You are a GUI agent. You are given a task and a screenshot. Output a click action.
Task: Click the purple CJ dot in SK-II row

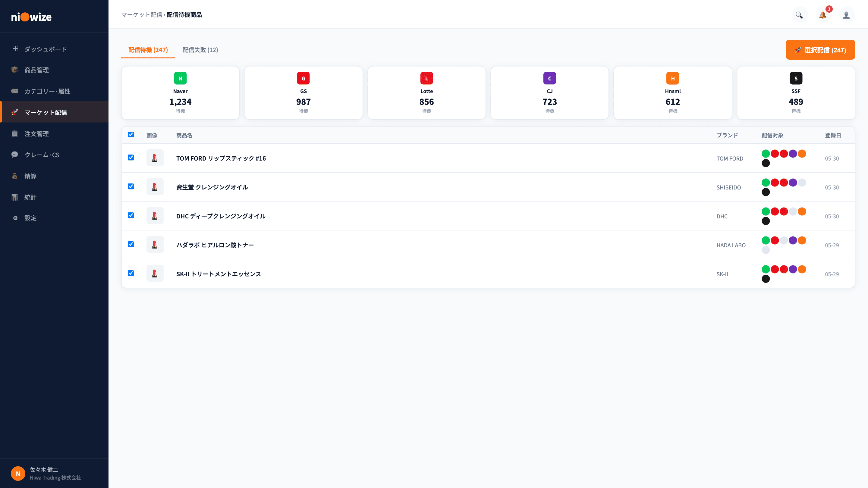[x=793, y=269]
